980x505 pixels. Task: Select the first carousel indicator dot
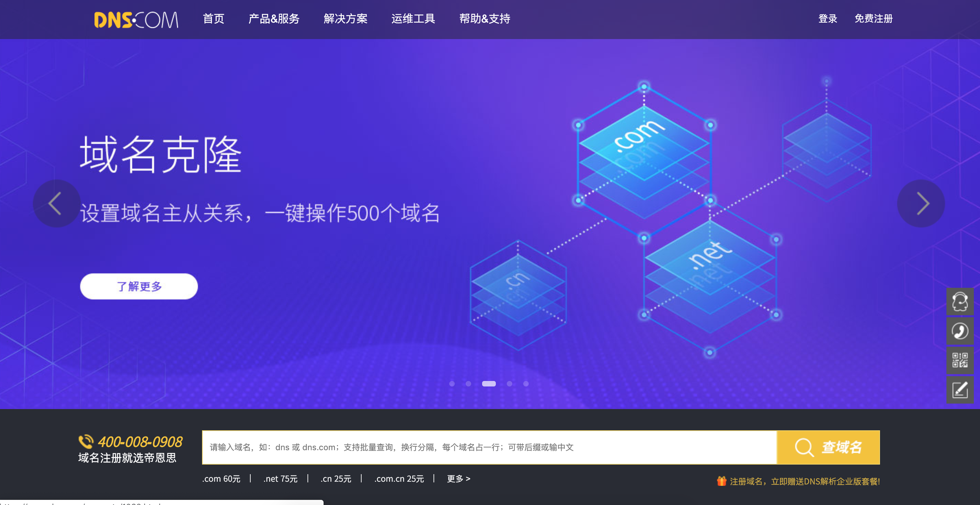point(452,384)
